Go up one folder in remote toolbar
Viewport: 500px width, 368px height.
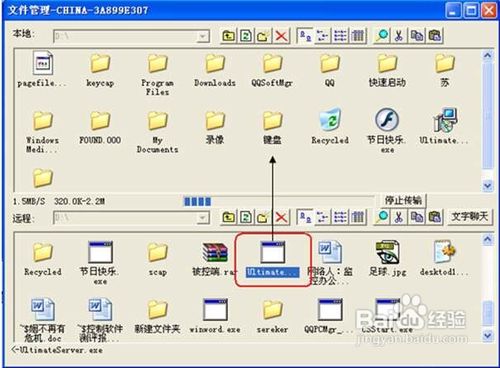(x=228, y=217)
